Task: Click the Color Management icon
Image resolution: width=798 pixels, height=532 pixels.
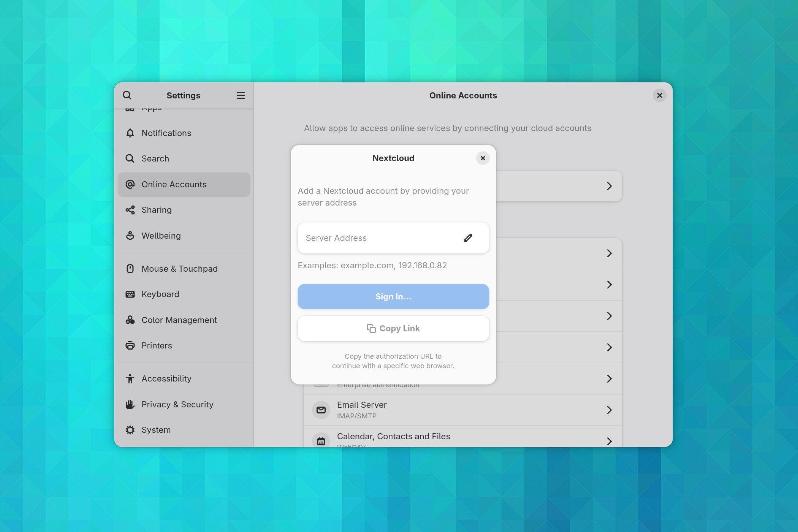Action: click(x=130, y=320)
